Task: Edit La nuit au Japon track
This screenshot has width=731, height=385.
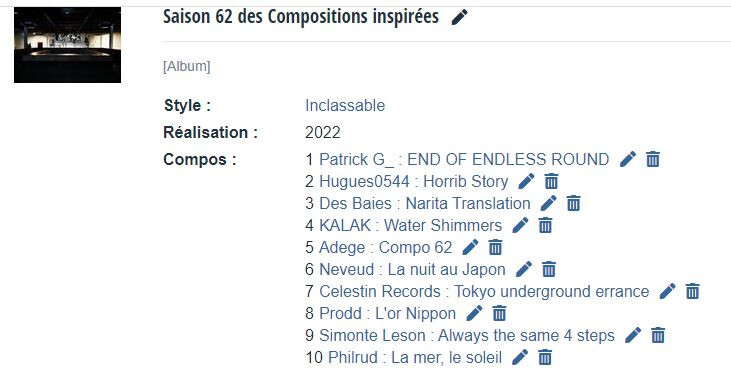Action: [524, 269]
